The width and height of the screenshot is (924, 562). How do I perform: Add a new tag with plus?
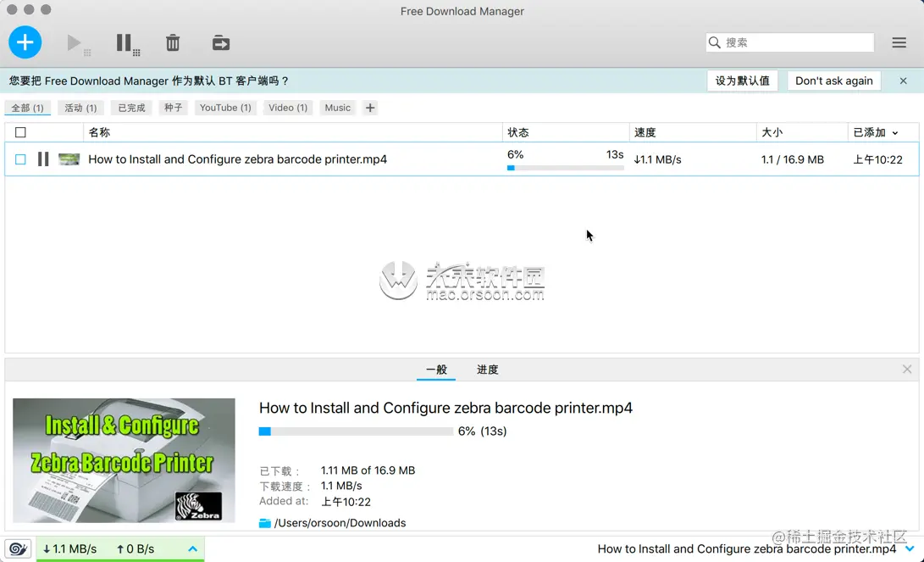370,108
